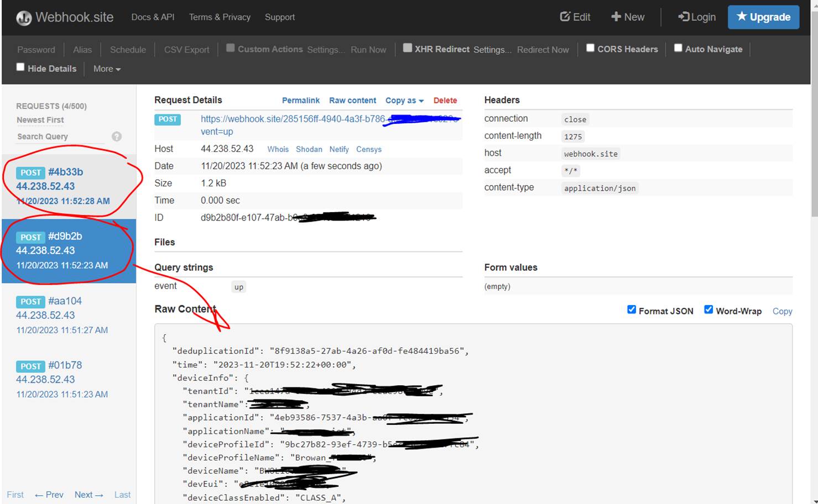Click the search query help icon
This screenshot has height=504, width=818.
pyautogui.click(x=117, y=136)
